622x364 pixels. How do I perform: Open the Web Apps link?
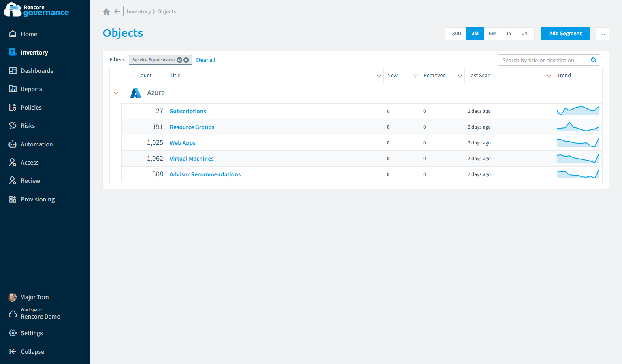coord(183,143)
